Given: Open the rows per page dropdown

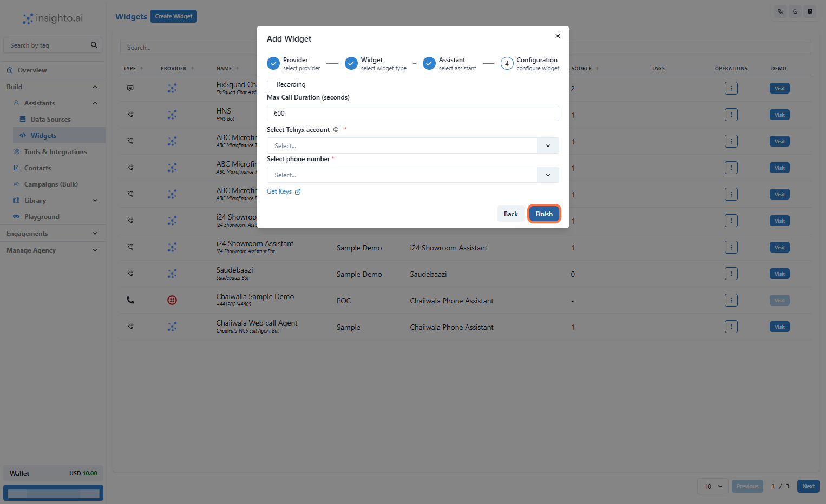Looking at the screenshot, I should [x=713, y=486].
